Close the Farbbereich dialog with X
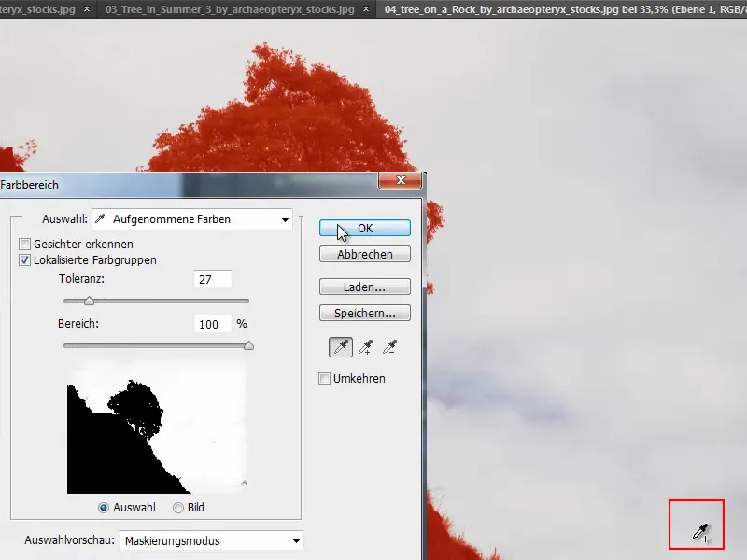Screen dimensions: 747x560 [x=401, y=180]
